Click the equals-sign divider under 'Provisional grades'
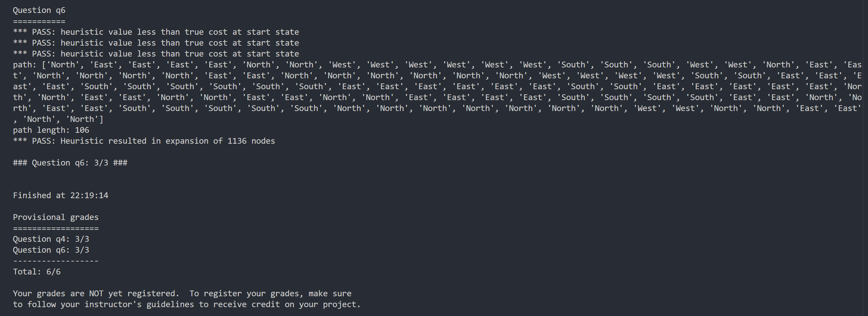 pos(56,228)
